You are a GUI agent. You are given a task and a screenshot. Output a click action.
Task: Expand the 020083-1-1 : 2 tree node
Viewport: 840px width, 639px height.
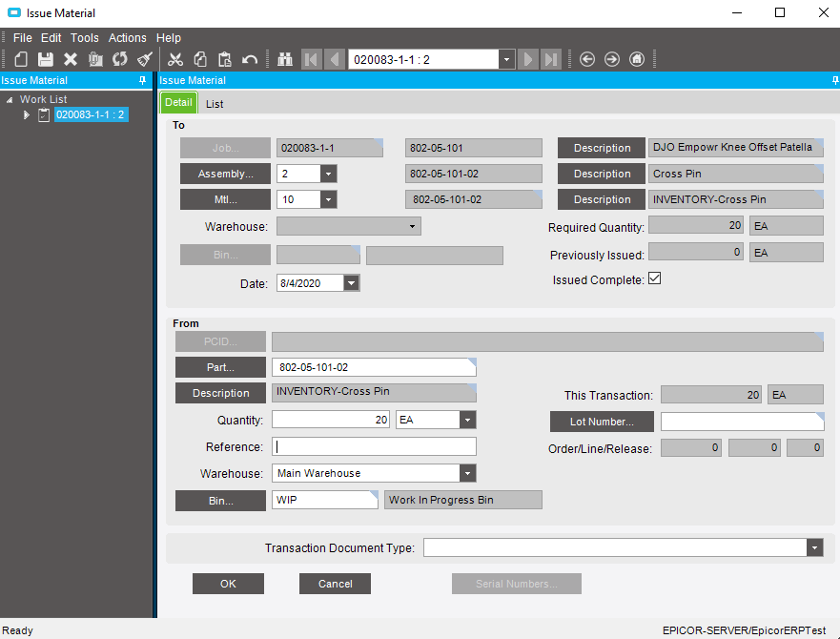pyautogui.click(x=27, y=114)
